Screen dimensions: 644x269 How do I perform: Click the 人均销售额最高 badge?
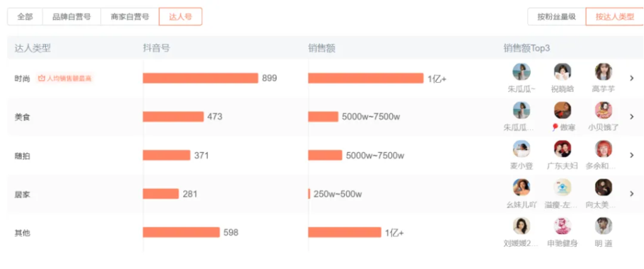(65, 78)
